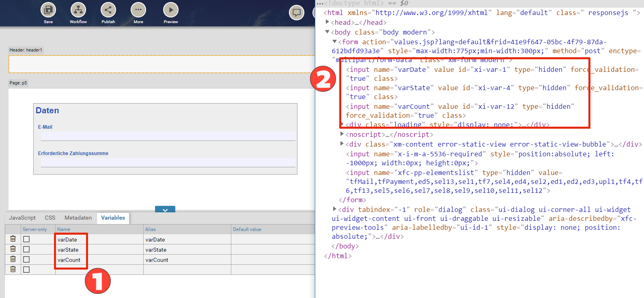Click the varDate default value cell

point(273,240)
